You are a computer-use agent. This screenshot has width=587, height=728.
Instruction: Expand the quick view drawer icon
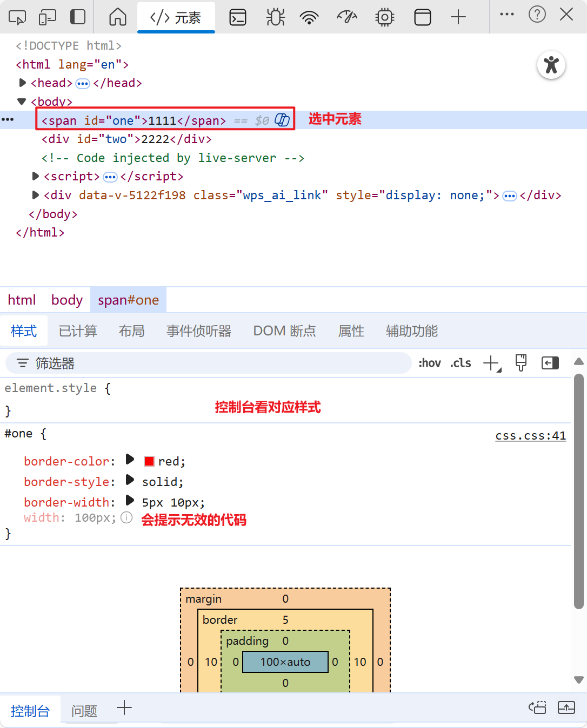point(566,707)
